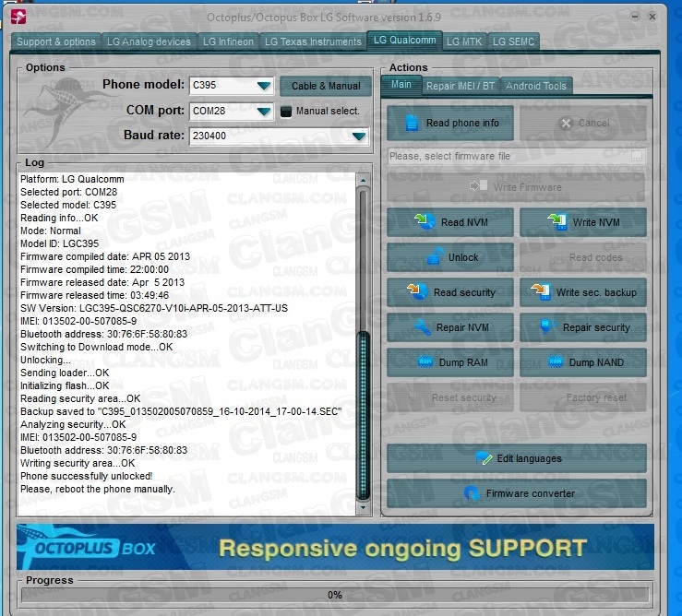Click the Read phone info button
The image size is (682, 616).
[450, 123]
